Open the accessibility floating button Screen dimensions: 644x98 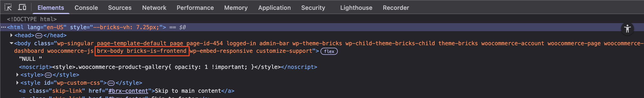coord(627,29)
